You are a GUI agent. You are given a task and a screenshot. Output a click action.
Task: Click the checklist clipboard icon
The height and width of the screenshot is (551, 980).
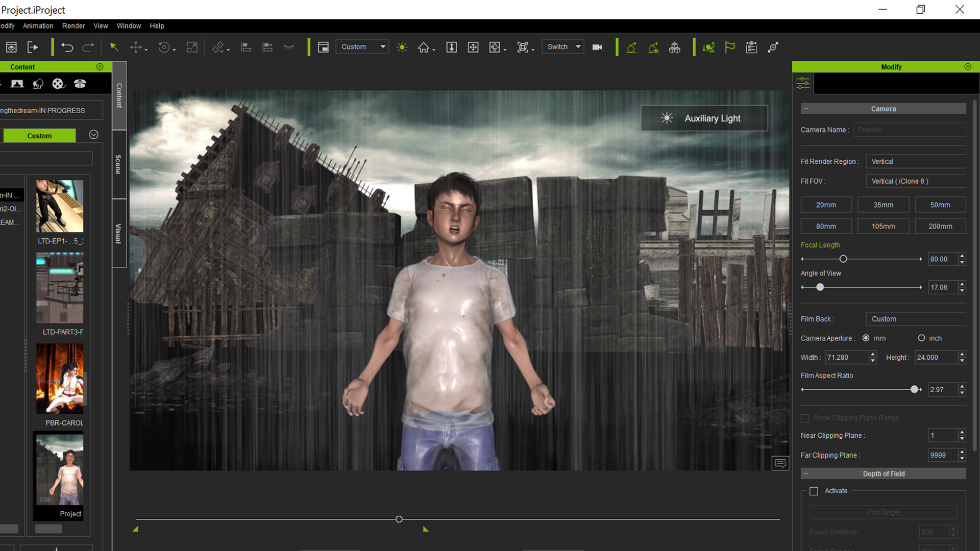(751, 47)
